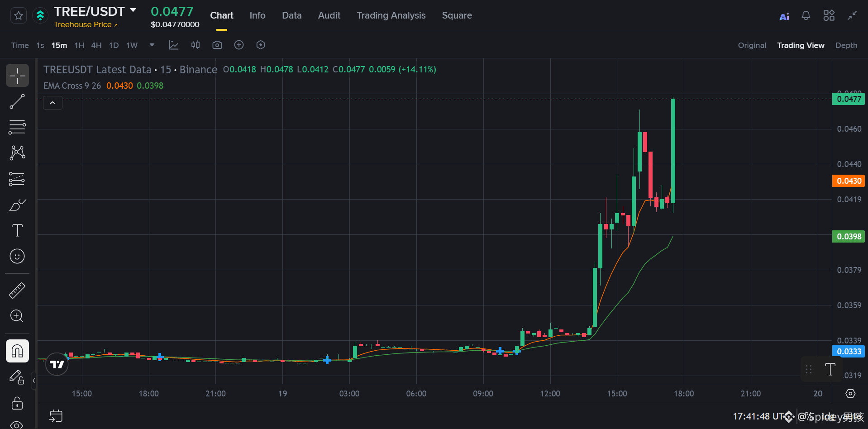Switch to the Data tab

(x=292, y=15)
